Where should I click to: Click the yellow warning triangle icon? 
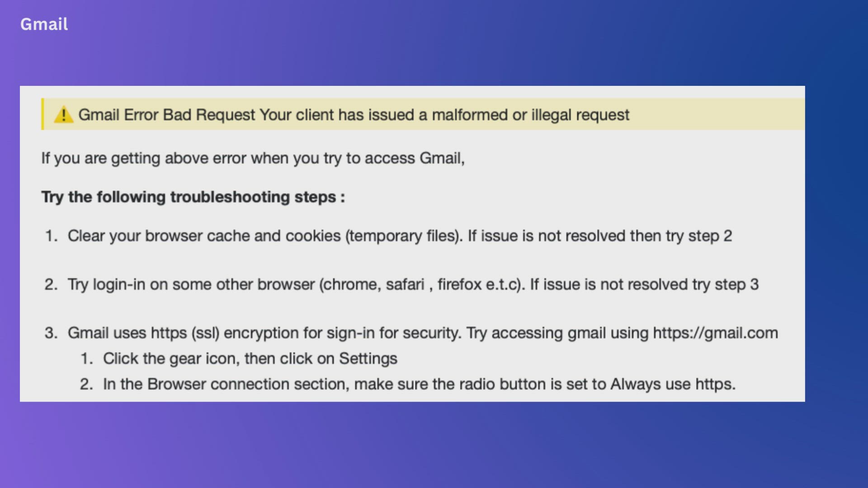[63, 115]
